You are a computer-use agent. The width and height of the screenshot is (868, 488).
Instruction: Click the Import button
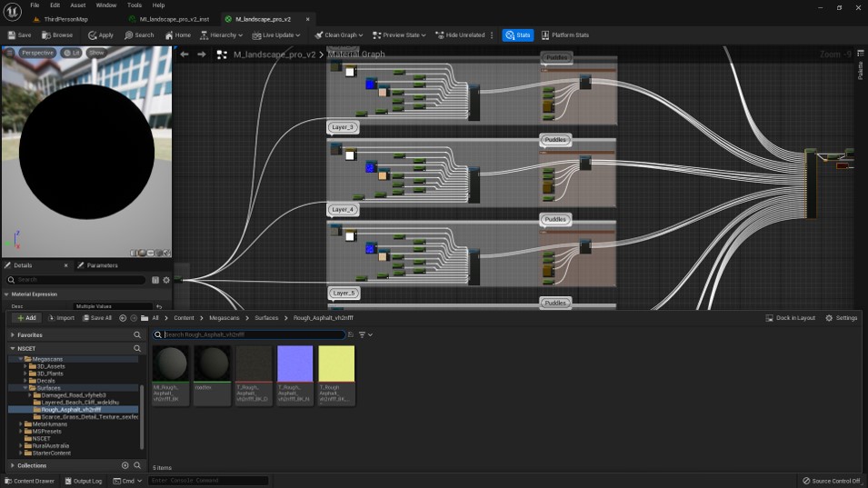point(62,318)
